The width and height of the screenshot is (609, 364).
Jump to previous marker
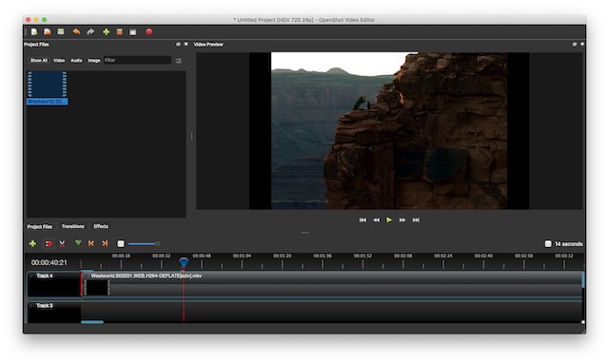pos(91,243)
